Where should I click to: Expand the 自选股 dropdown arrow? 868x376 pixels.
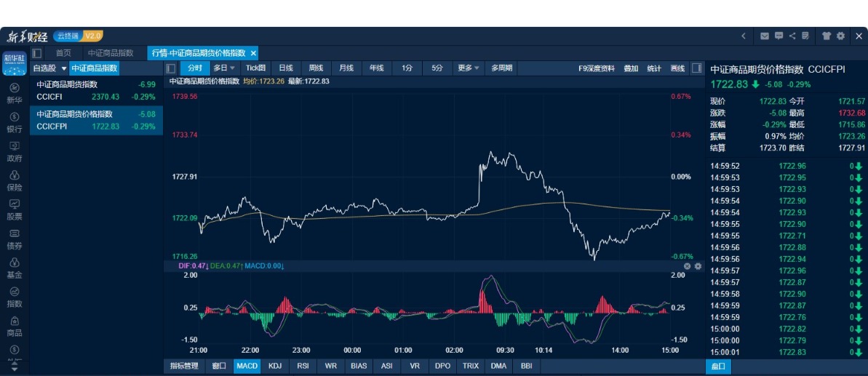pos(63,68)
